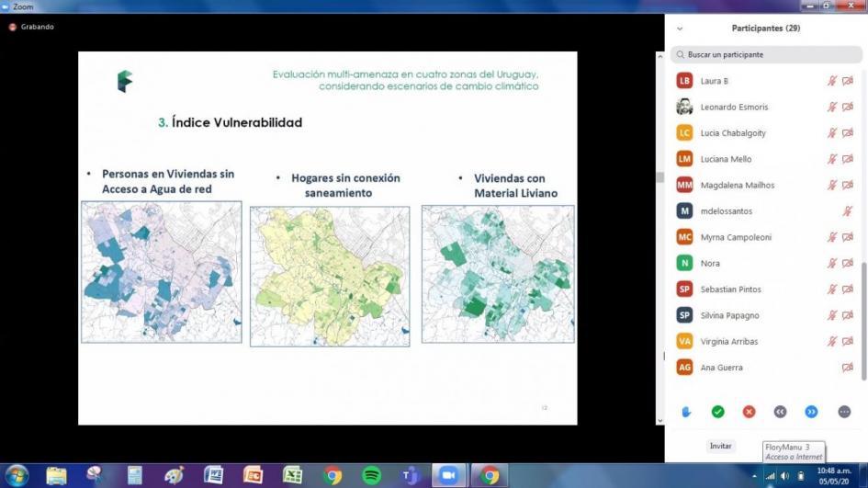Open Excel from the taskbar
This screenshot has width=868, height=488.
click(292, 475)
